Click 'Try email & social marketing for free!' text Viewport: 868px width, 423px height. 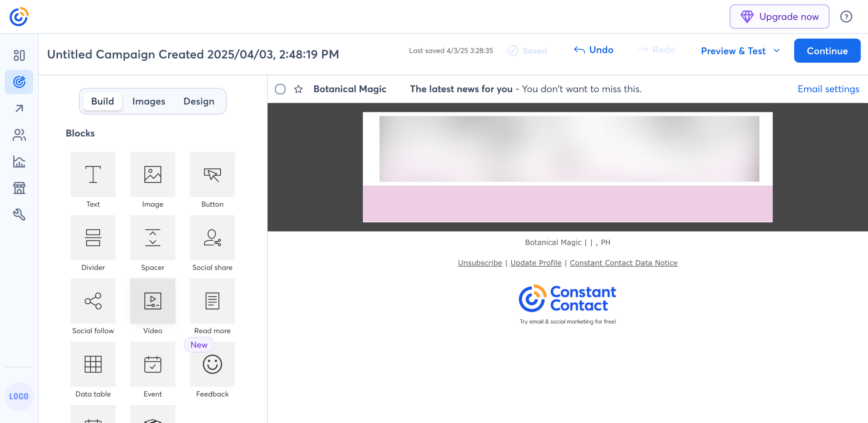568,322
